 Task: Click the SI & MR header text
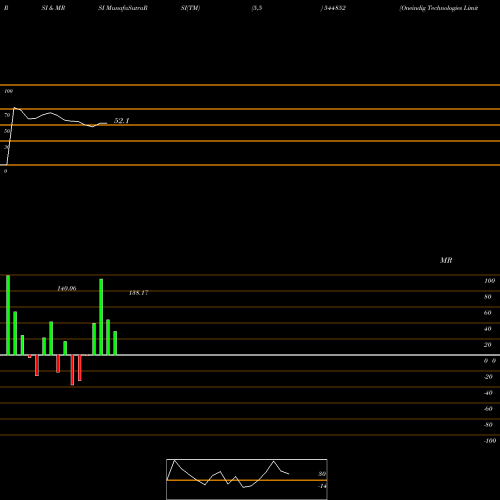pyautogui.click(x=53, y=8)
